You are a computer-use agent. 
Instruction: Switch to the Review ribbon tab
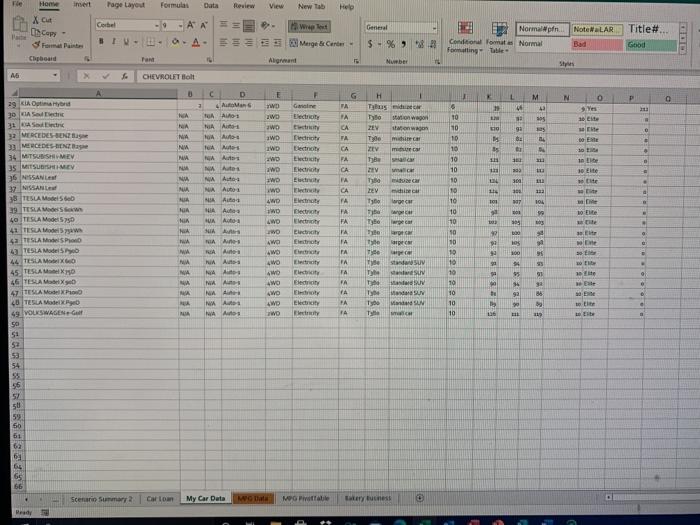244,6
